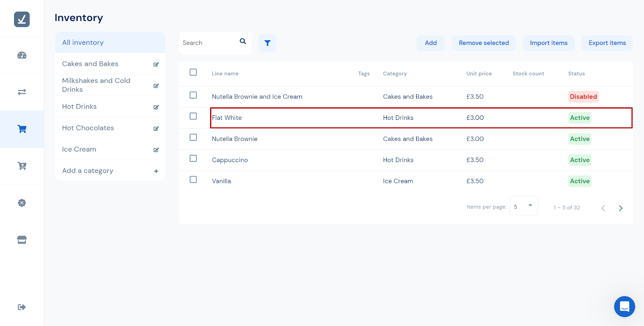Click the Tags column header
The height and width of the screenshot is (326, 644).
point(364,74)
